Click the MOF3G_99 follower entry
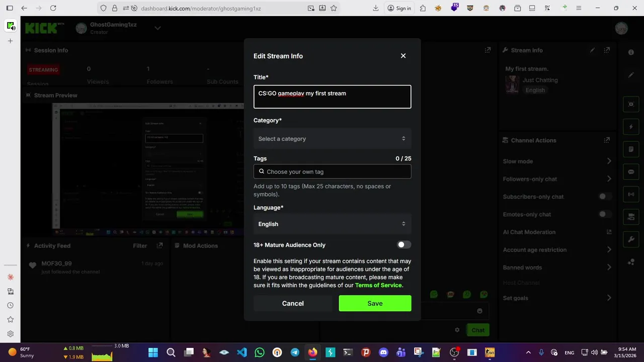The width and height of the screenshot is (644, 362). click(x=96, y=267)
